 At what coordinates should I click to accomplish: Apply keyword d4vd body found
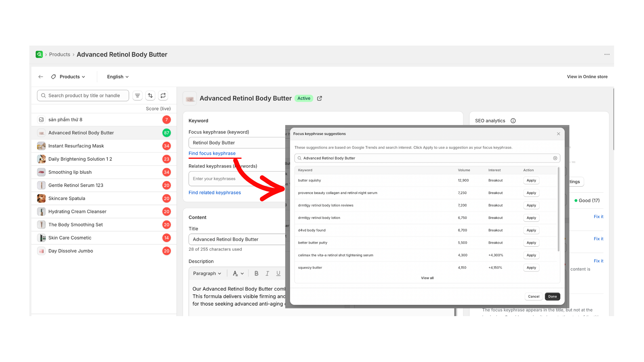pyautogui.click(x=531, y=230)
